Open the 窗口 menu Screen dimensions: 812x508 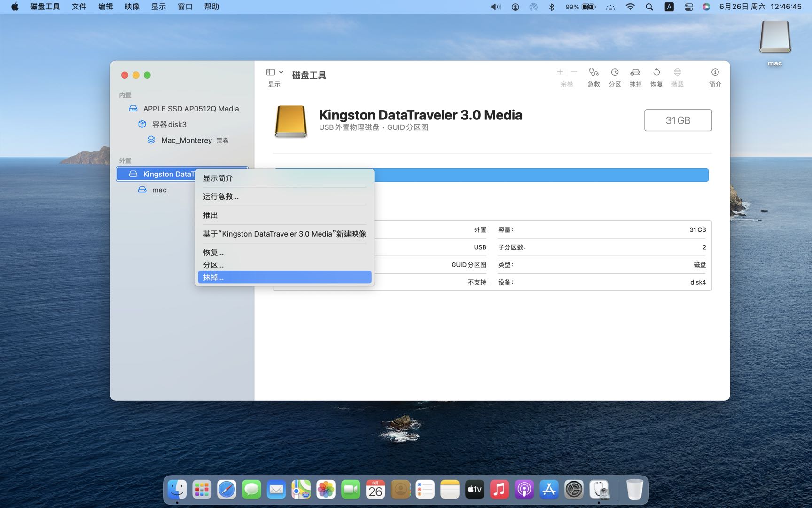tap(185, 7)
